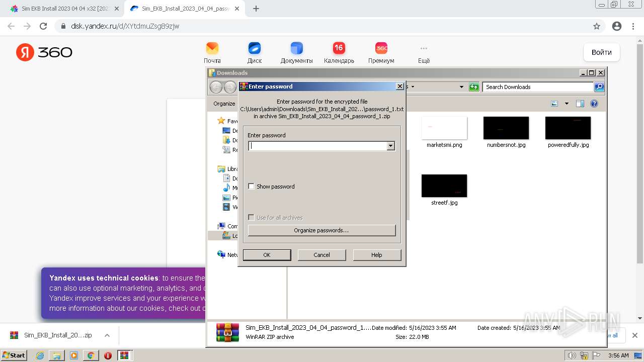Close the Enter password dialog

pyautogui.click(x=400, y=86)
